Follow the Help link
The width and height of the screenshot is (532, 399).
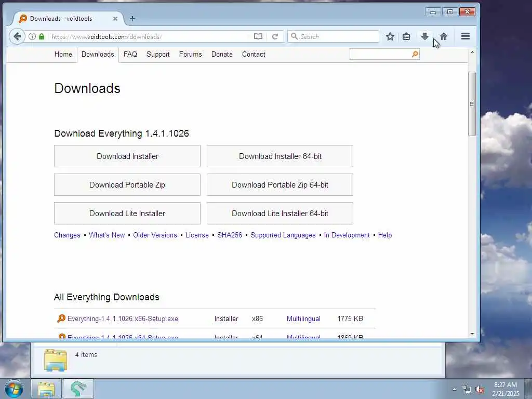click(385, 235)
